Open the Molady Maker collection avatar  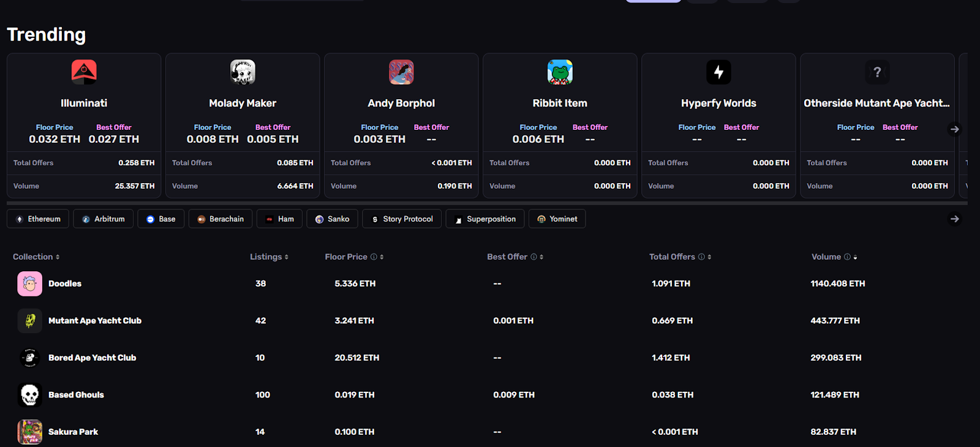click(x=243, y=72)
